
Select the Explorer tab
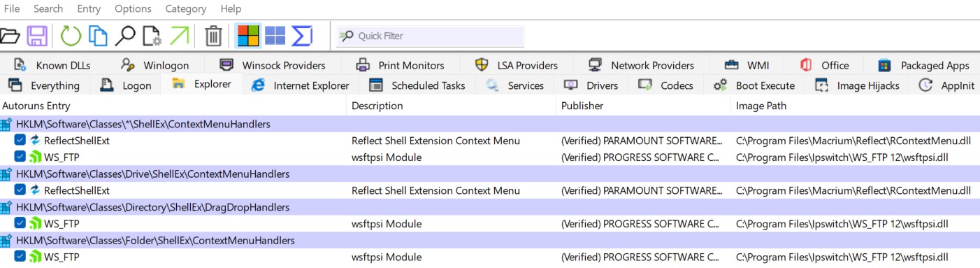point(201,85)
